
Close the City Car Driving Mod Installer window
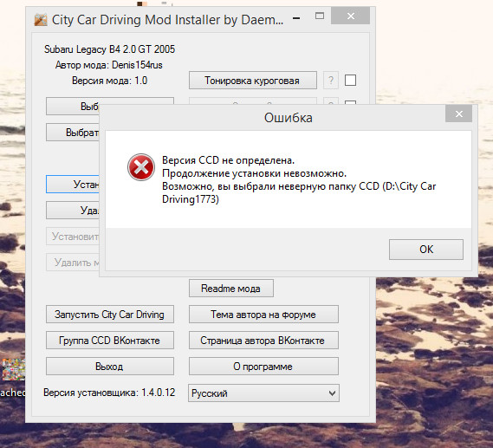[x=351, y=16]
